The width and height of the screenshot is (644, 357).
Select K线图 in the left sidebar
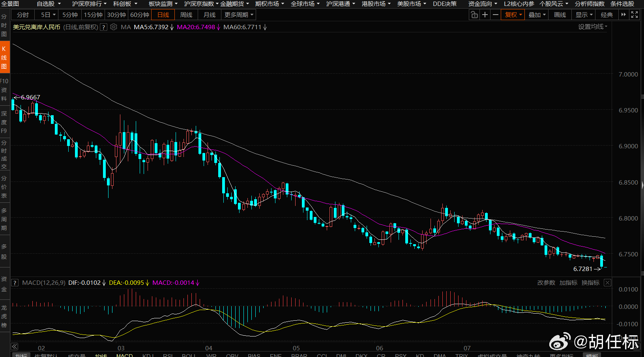point(4,58)
